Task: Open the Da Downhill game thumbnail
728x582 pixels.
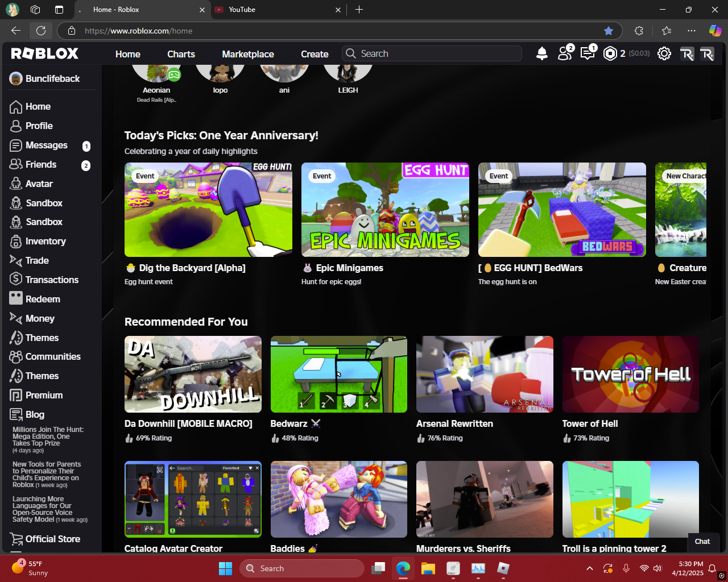Action: (x=193, y=374)
